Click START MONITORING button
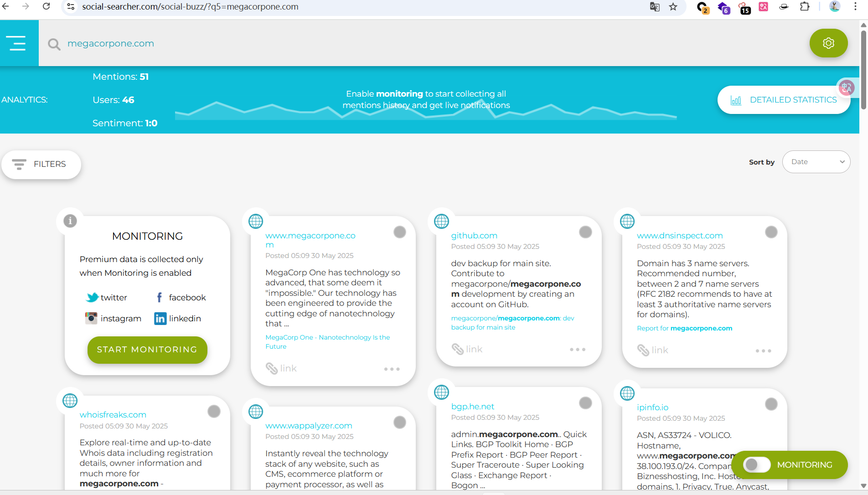 147,350
